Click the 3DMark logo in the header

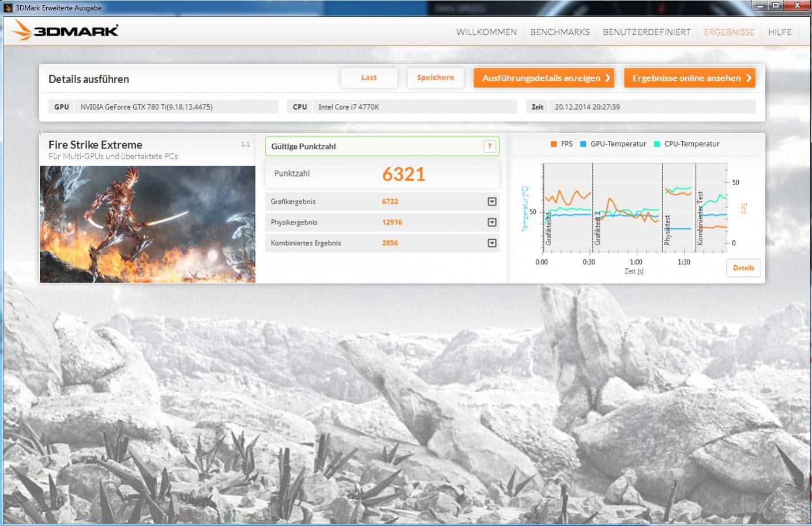coord(65,31)
